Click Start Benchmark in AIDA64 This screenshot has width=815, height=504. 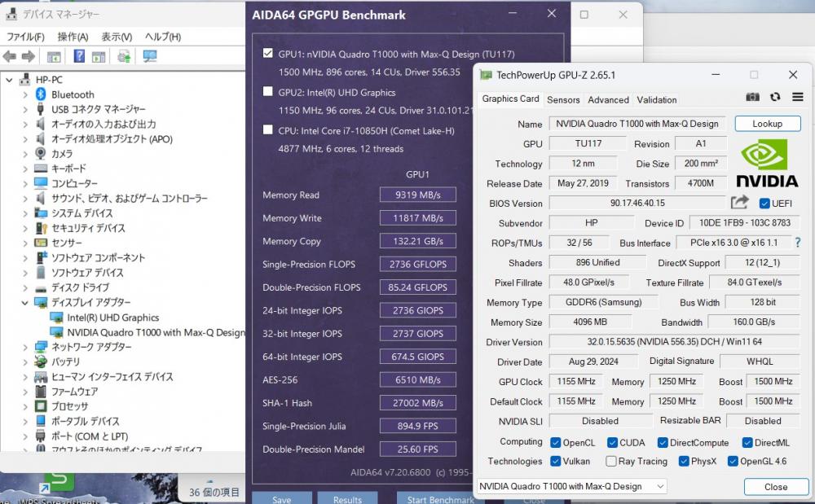point(441,499)
